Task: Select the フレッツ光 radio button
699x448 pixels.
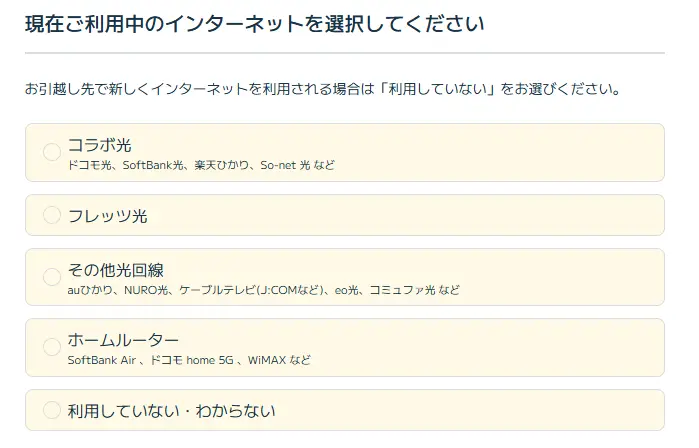Action: point(52,214)
